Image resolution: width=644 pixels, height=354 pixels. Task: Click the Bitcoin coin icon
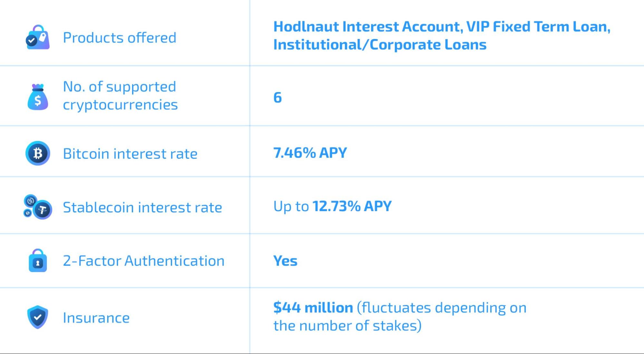click(38, 153)
